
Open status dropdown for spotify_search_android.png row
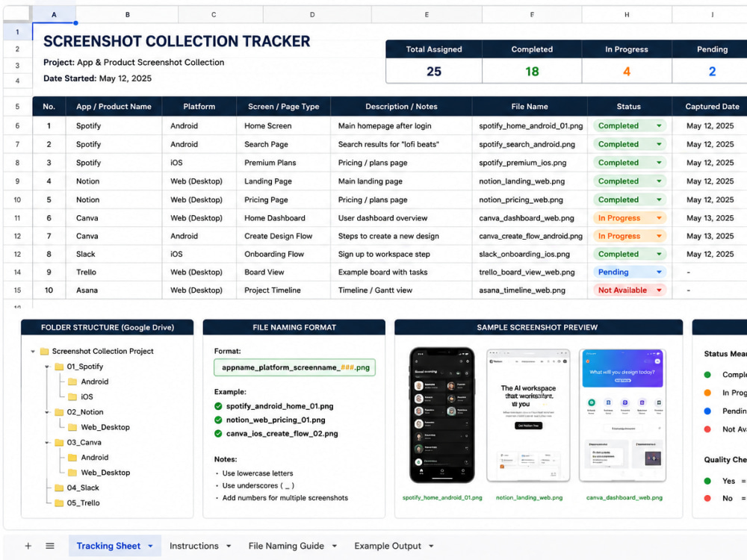[659, 144]
